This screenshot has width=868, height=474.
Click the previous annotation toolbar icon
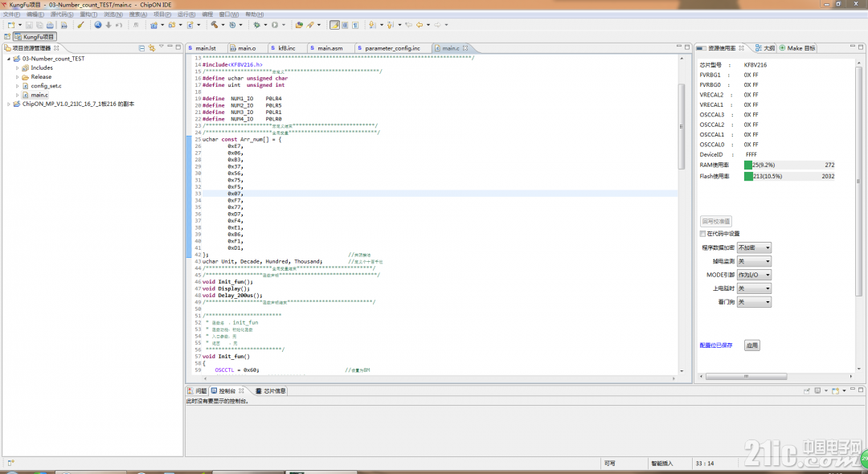[x=391, y=25]
